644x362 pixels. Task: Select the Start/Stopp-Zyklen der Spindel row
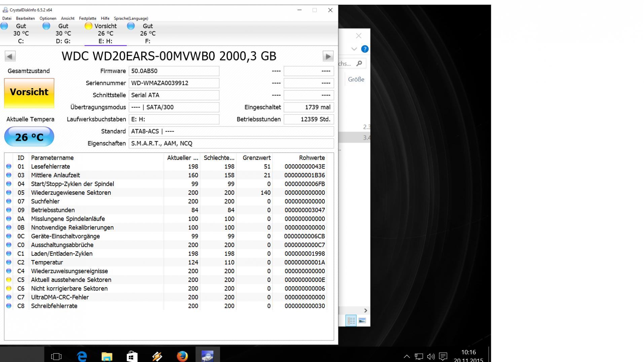pyautogui.click(x=166, y=184)
